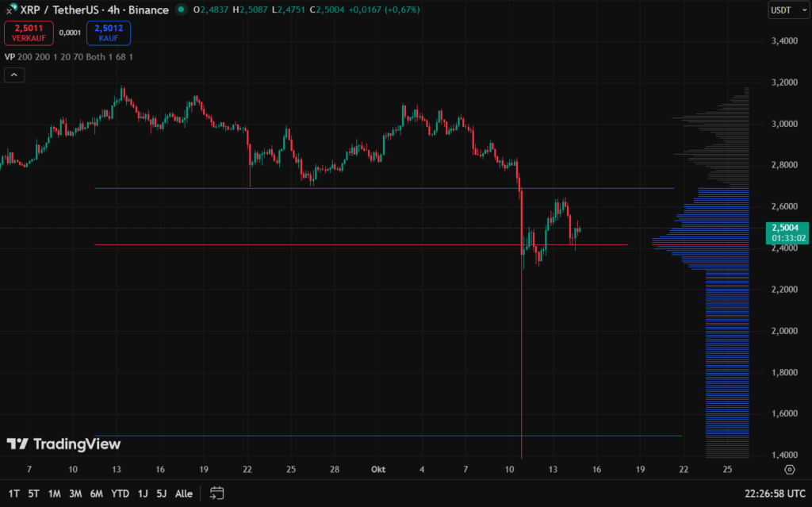812x507 pixels.
Task: Click the Okt label on the time axis
Action: point(377,469)
